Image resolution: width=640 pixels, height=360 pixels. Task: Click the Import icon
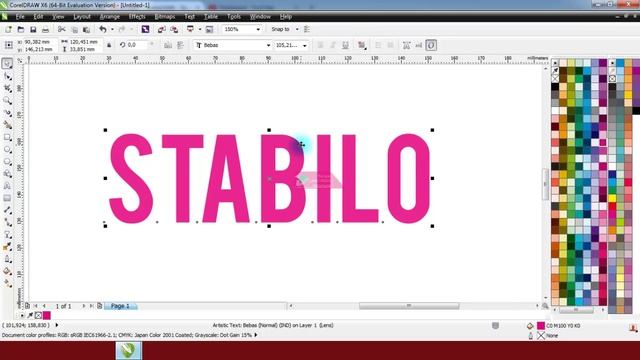pos(162,29)
